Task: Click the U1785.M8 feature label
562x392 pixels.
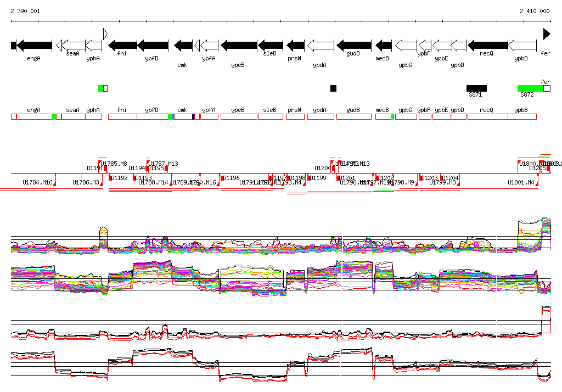Action: [x=114, y=164]
